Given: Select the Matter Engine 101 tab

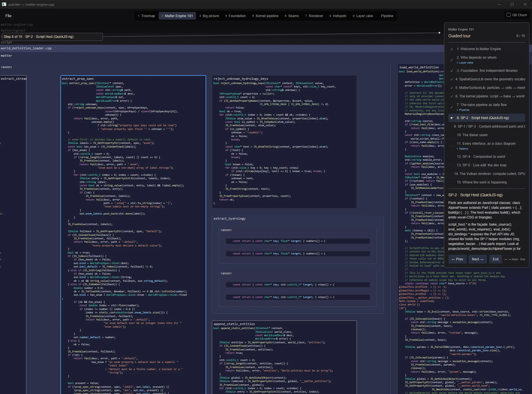Looking at the screenshot, I should tap(177, 16).
